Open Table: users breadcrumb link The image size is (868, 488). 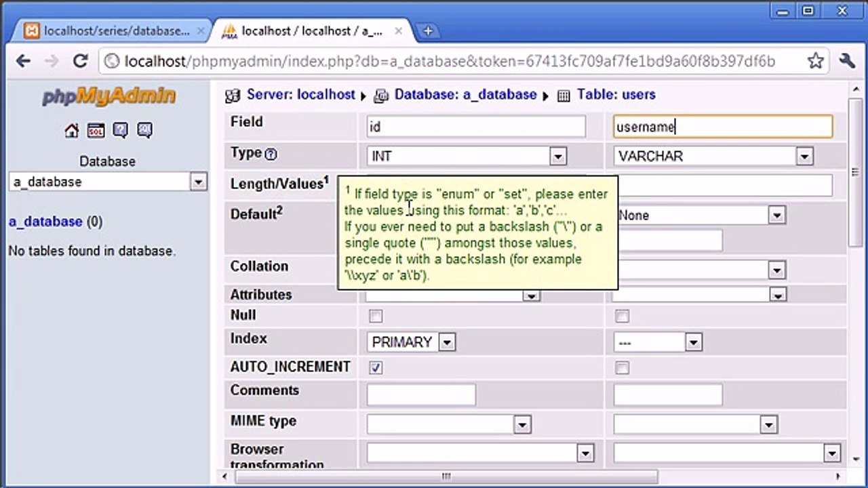(x=616, y=95)
